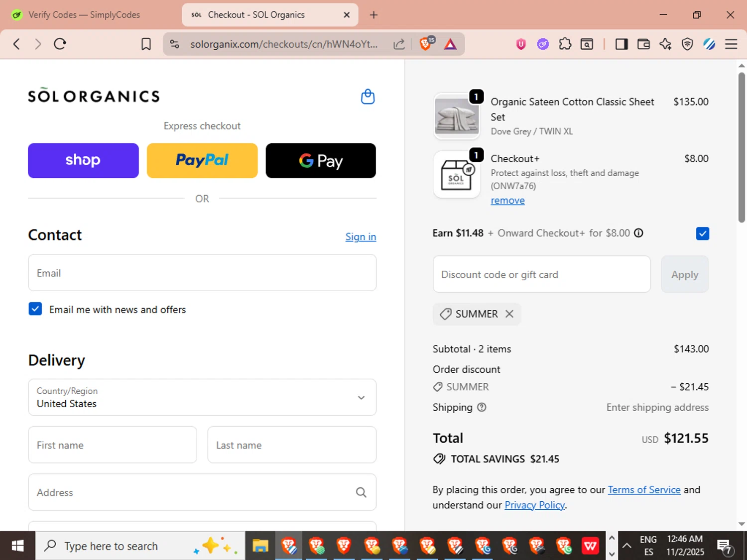
Task: Remove the SUMMER discount code tag
Action: pos(509,314)
